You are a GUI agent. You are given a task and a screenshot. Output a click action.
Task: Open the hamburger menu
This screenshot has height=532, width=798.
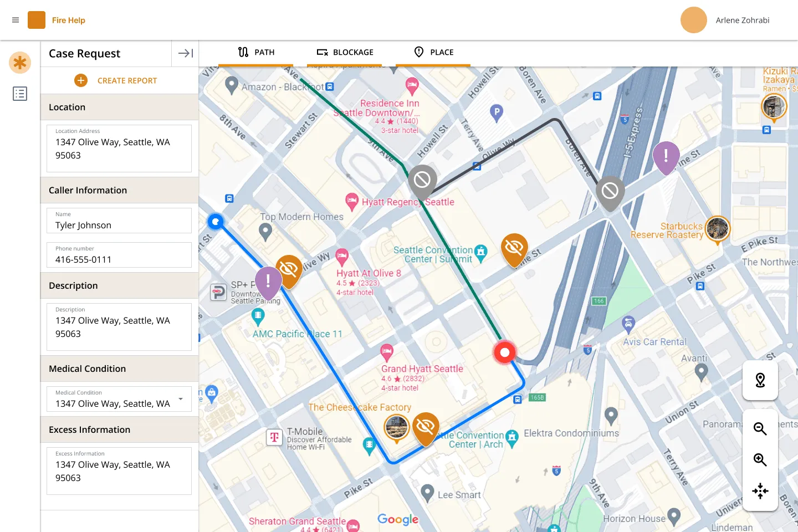16,20
